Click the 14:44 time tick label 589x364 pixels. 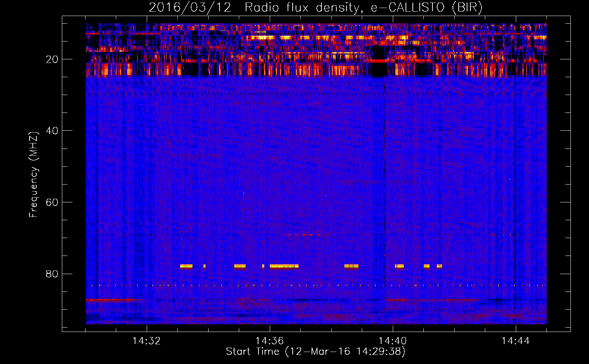[x=516, y=341]
